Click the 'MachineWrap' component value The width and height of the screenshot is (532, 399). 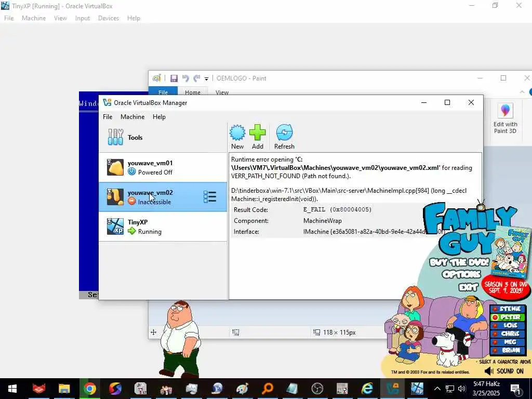click(x=322, y=220)
